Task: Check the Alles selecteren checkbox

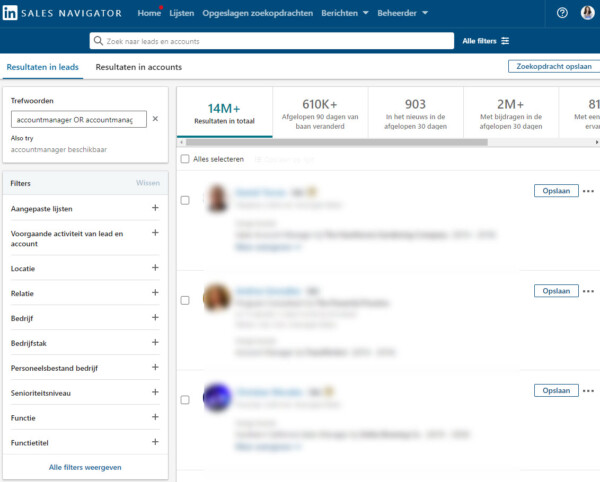Action: coord(185,159)
